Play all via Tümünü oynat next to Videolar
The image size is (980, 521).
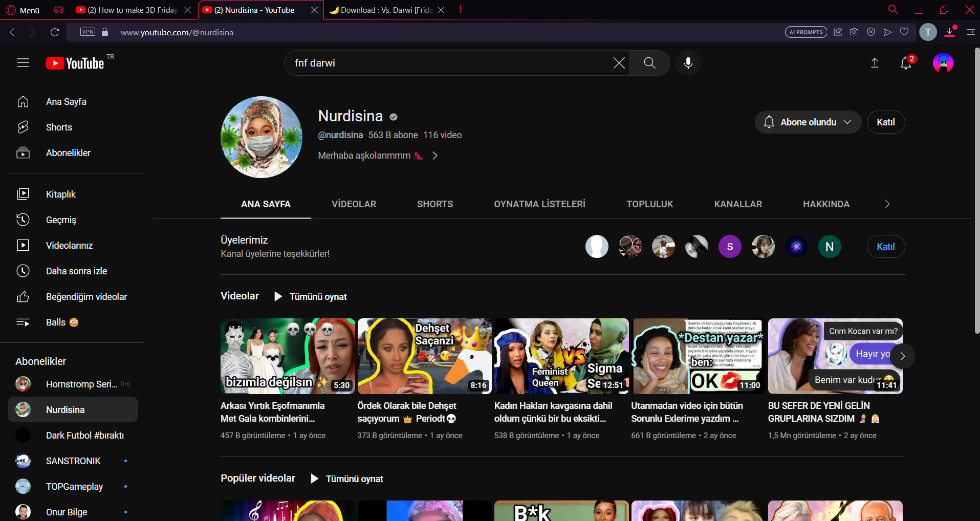(311, 297)
